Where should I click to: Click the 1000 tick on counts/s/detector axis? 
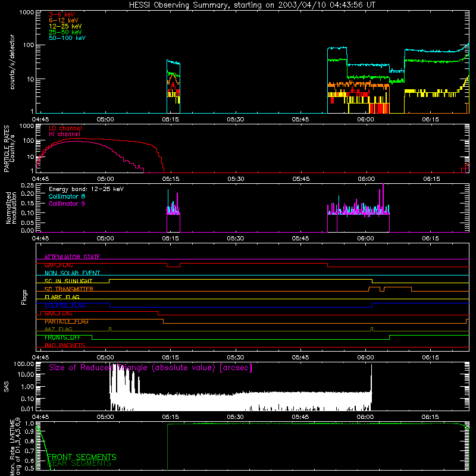point(27,12)
